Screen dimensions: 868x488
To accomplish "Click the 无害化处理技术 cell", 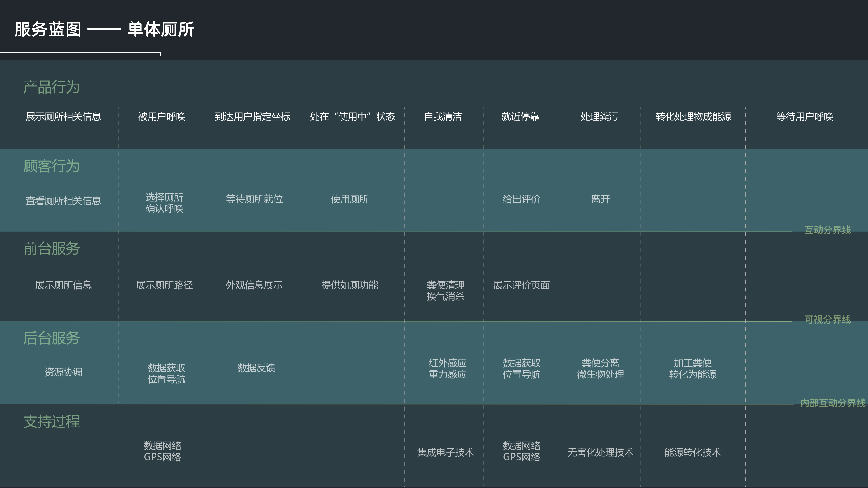I will pos(600,452).
